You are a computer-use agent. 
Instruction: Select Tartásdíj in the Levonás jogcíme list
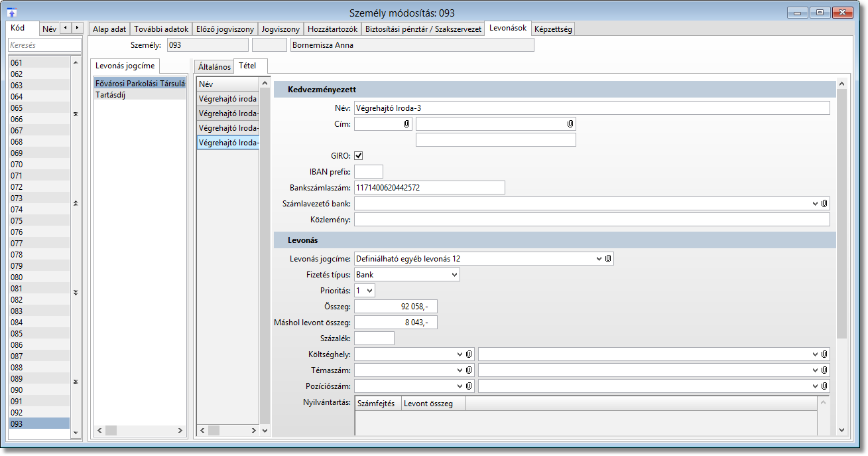[111, 94]
